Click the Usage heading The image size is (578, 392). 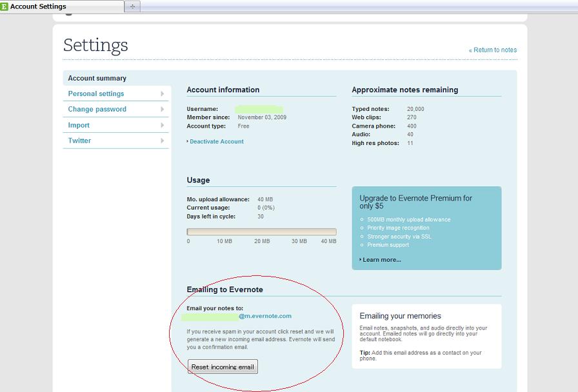point(198,180)
